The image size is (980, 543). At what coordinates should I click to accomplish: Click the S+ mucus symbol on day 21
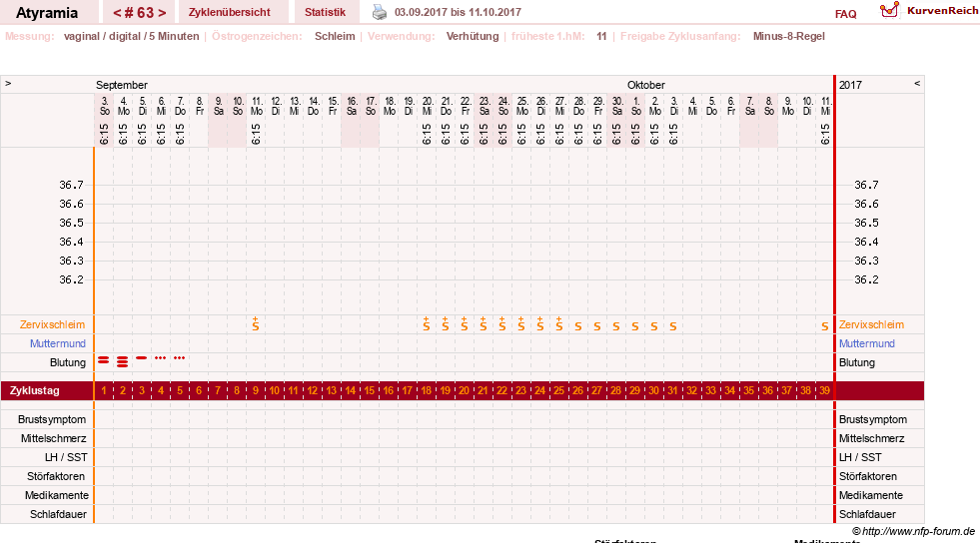coord(484,323)
